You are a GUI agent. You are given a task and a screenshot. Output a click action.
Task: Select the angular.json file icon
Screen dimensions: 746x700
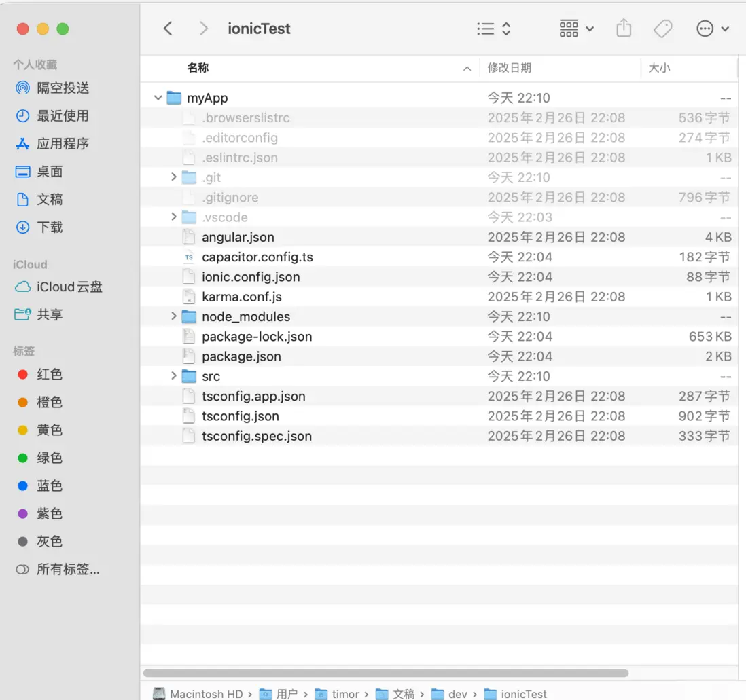pyautogui.click(x=189, y=237)
